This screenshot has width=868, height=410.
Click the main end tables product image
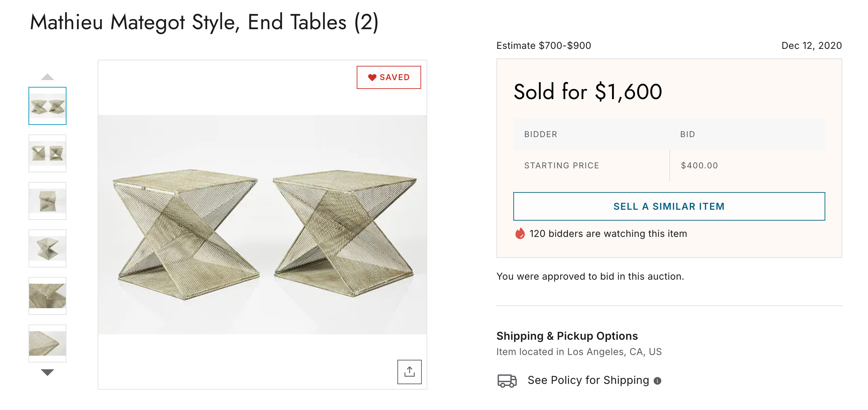pyautogui.click(x=262, y=225)
